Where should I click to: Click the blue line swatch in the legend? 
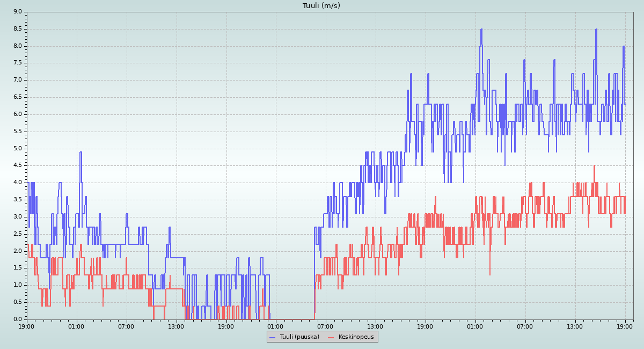coord(272,337)
